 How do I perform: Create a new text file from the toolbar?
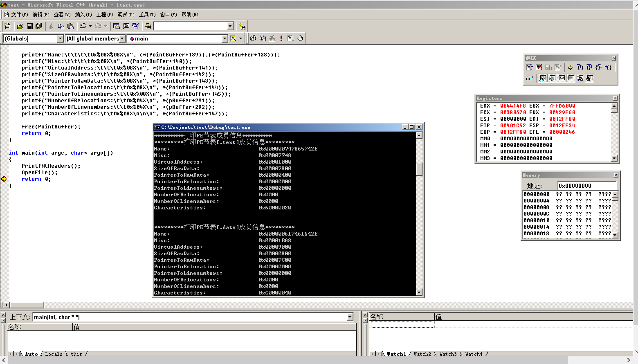click(7, 26)
